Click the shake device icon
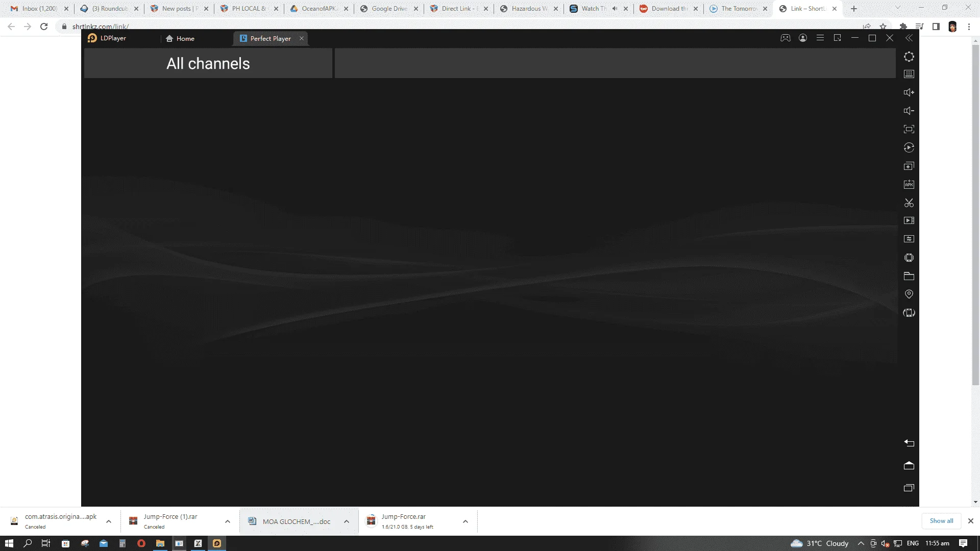Image resolution: width=980 pixels, height=551 pixels. point(909,258)
